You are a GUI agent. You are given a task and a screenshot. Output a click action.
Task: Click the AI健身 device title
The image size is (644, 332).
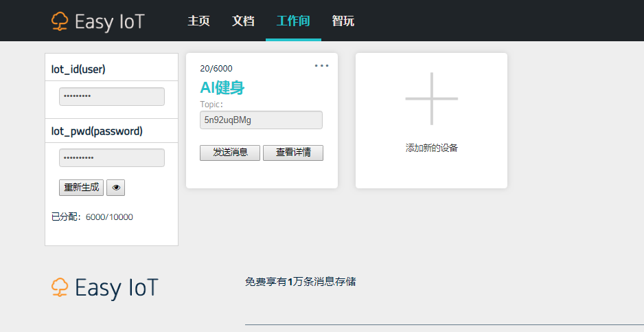tap(222, 87)
